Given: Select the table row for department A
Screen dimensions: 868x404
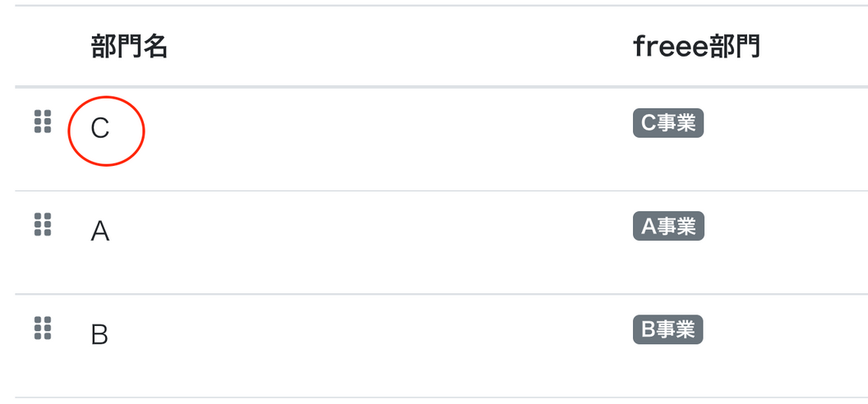Looking at the screenshot, I should click(441, 242).
